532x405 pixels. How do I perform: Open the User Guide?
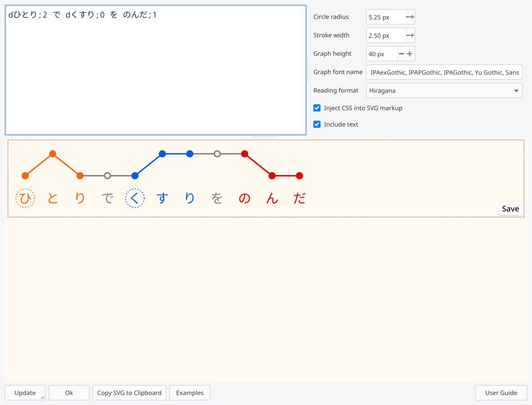[x=501, y=393]
